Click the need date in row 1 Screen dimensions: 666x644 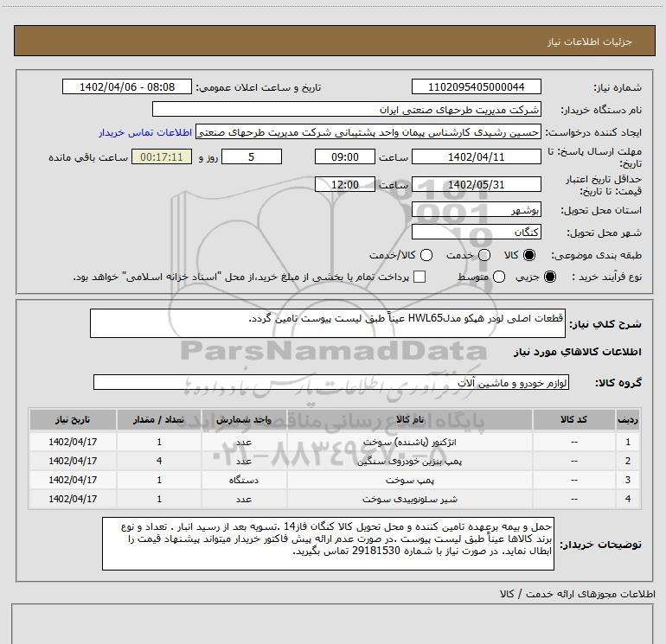73,442
